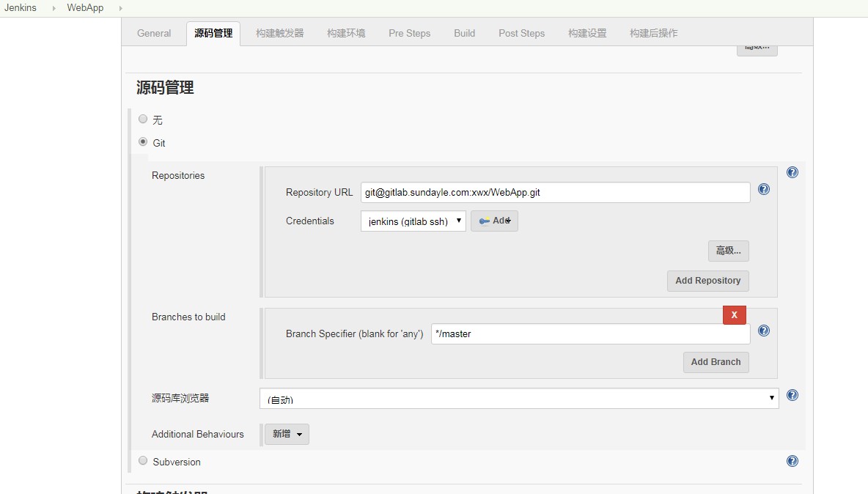
Task: Show help for Repository URL field
Action: coord(763,189)
